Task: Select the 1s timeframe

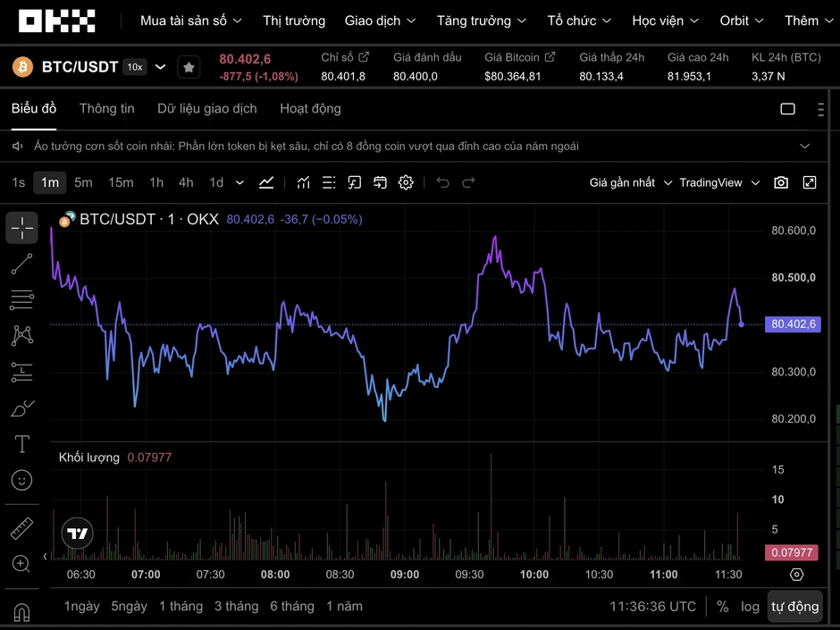Action: pos(19,182)
